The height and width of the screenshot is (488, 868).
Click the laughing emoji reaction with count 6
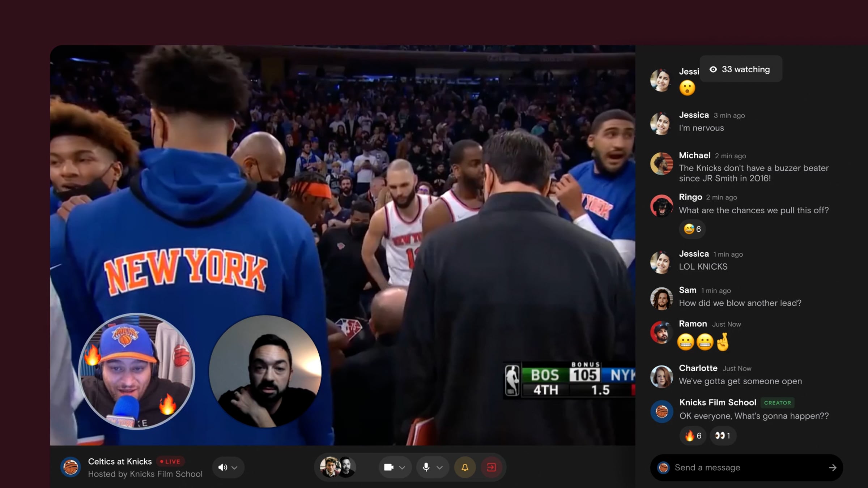pos(692,229)
